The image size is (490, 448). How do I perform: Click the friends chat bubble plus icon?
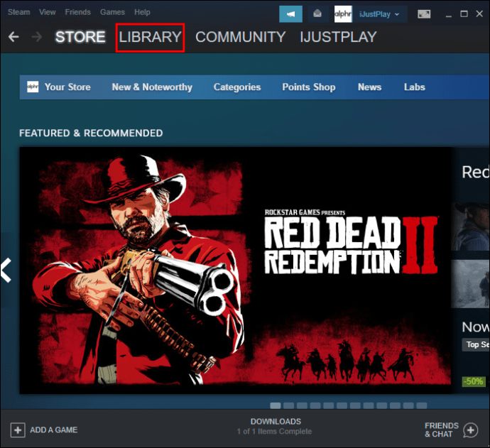click(x=471, y=430)
